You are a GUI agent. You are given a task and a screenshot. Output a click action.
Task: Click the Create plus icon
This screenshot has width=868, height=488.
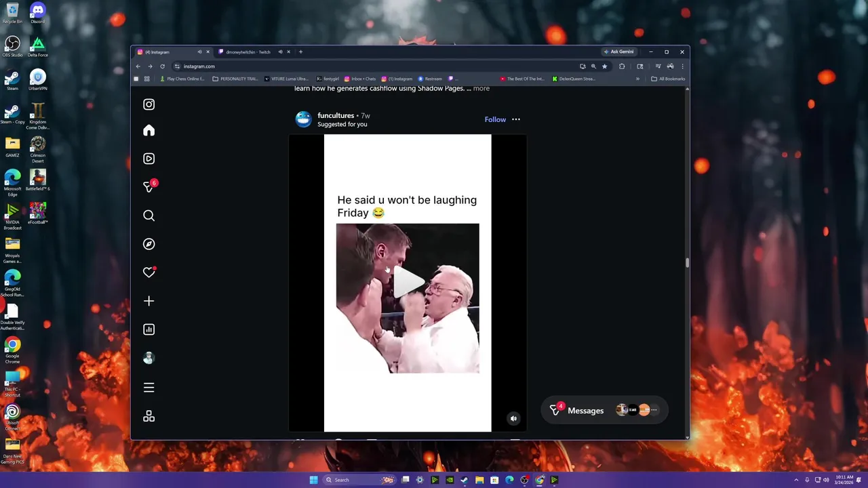click(x=149, y=301)
